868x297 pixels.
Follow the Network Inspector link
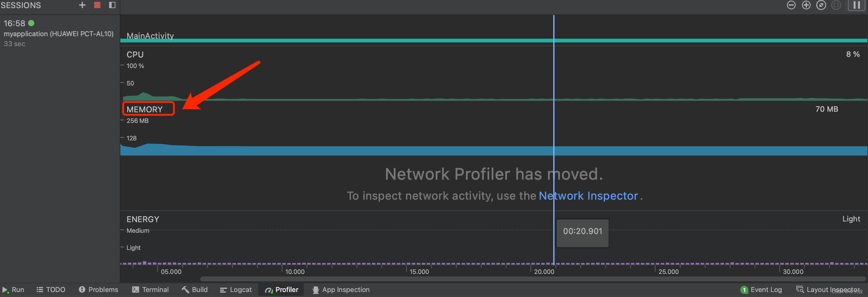click(x=588, y=196)
